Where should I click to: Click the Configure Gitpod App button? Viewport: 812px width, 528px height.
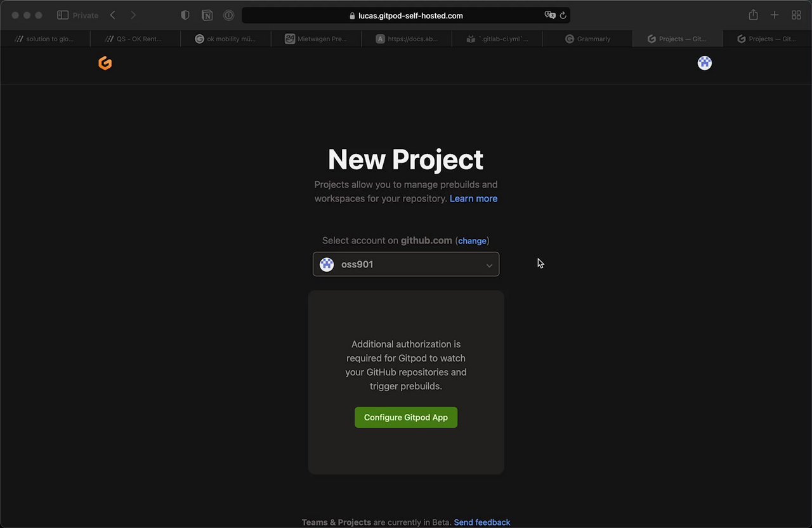point(406,417)
